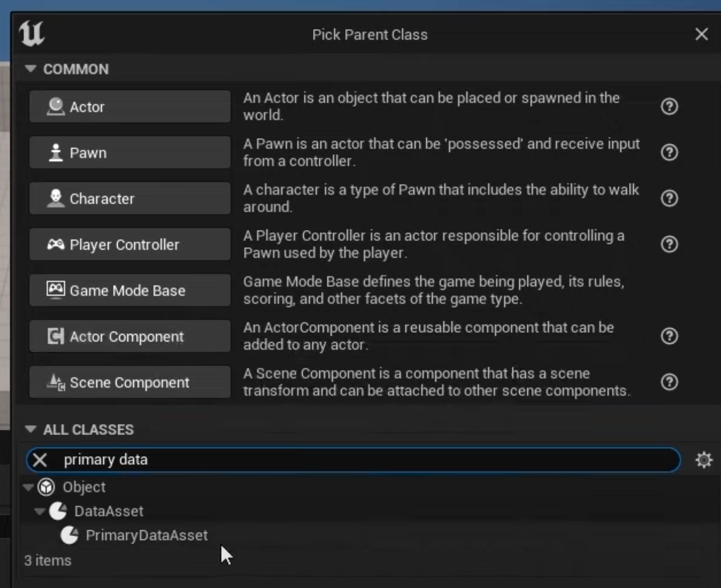The height and width of the screenshot is (588, 721).
Task: Open help for the Pawn class
Action: click(x=669, y=152)
